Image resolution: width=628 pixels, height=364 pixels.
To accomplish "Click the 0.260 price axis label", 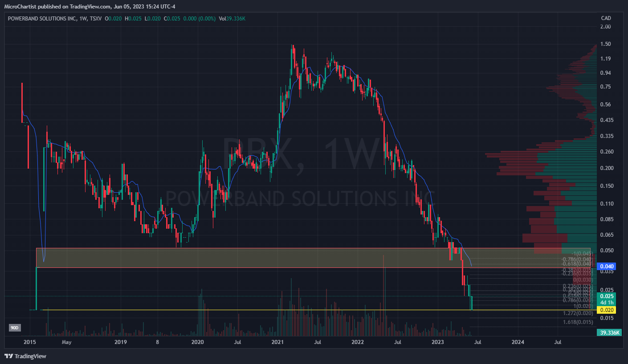I will tap(607, 152).
